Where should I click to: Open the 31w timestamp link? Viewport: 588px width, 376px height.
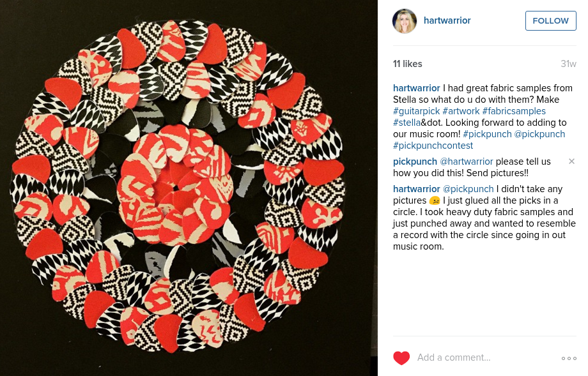point(568,64)
